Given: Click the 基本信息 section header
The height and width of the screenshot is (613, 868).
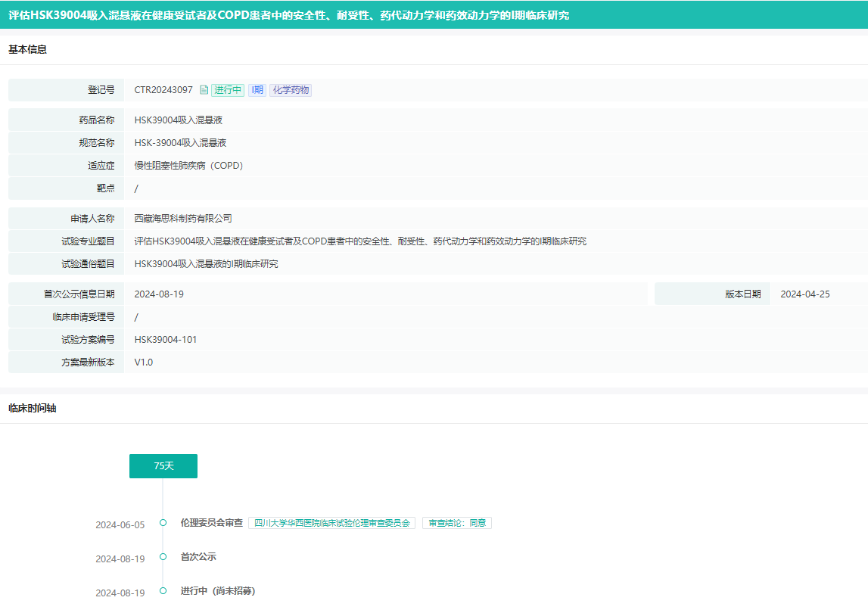Looking at the screenshot, I should (x=27, y=50).
